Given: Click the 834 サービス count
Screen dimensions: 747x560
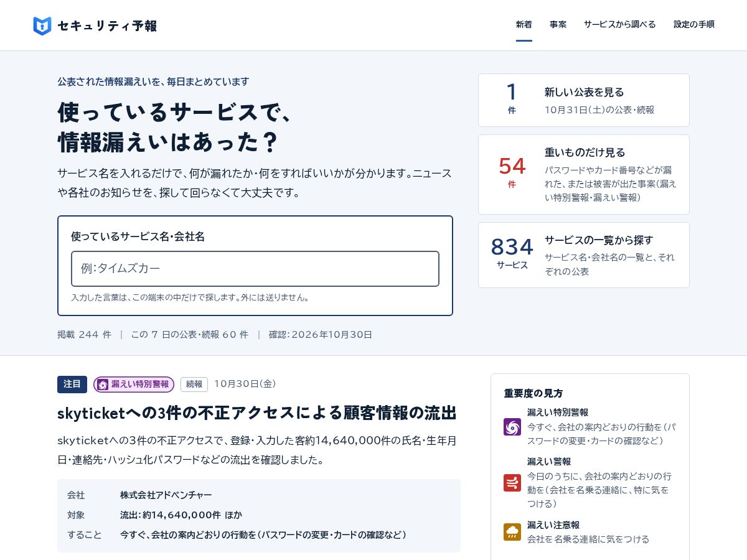Looking at the screenshot, I should [x=512, y=253].
